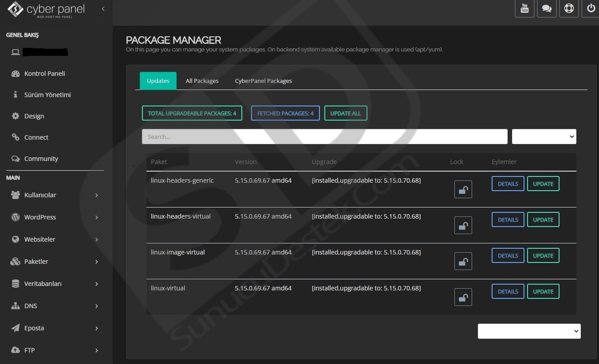Open Kontrol Paneli menu item
Image resolution: width=599 pixels, height=364 pixels.
tap(44, 74)
